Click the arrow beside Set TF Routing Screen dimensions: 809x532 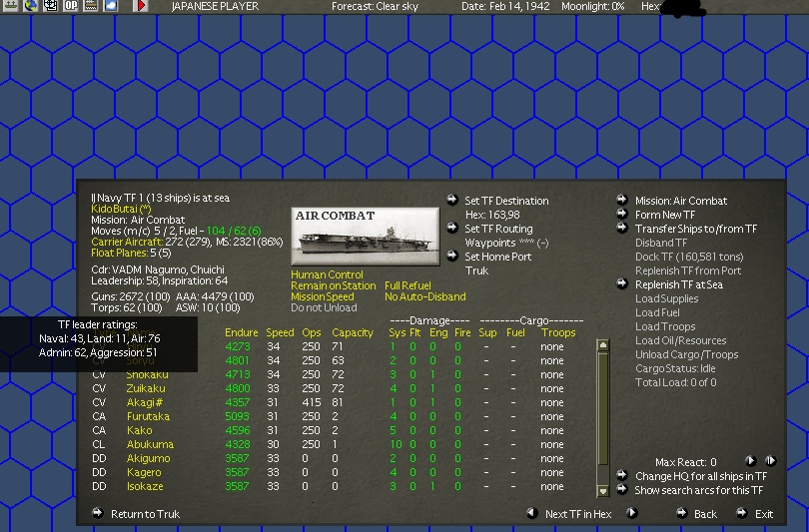pos(452,228)
